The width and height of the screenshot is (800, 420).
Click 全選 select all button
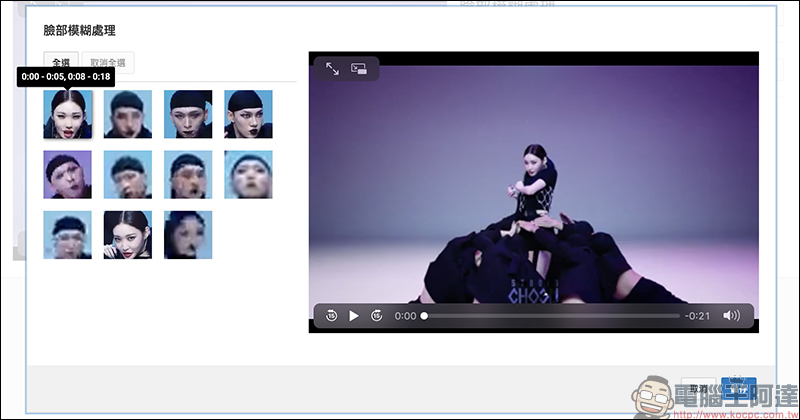[61, 63]
